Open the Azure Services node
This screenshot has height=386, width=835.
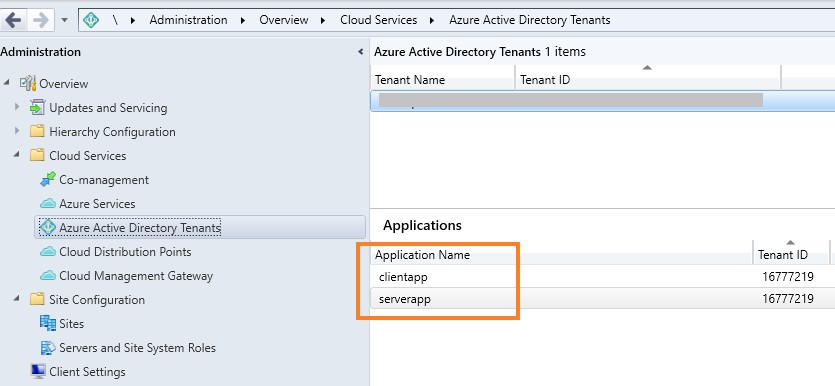(97, 204)
